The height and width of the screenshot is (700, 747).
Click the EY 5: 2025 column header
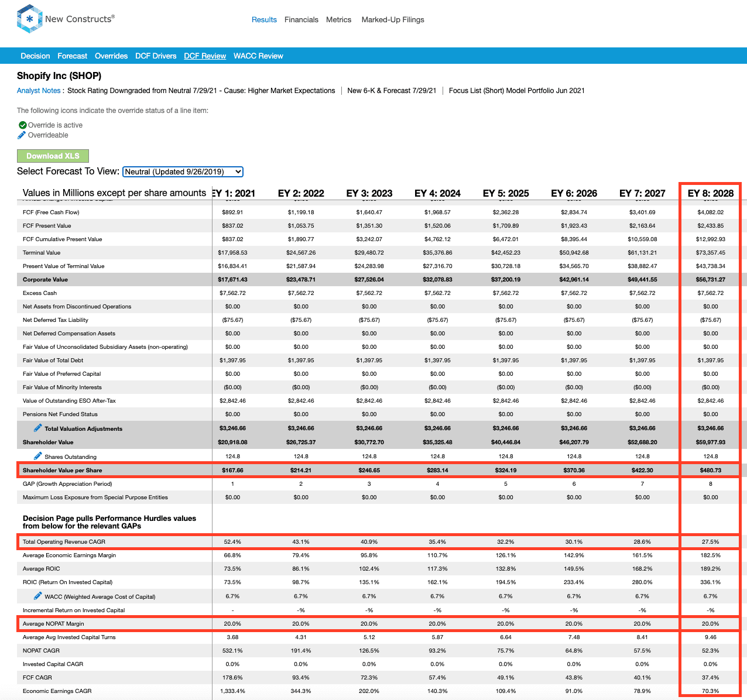click(x=506, y=193)
